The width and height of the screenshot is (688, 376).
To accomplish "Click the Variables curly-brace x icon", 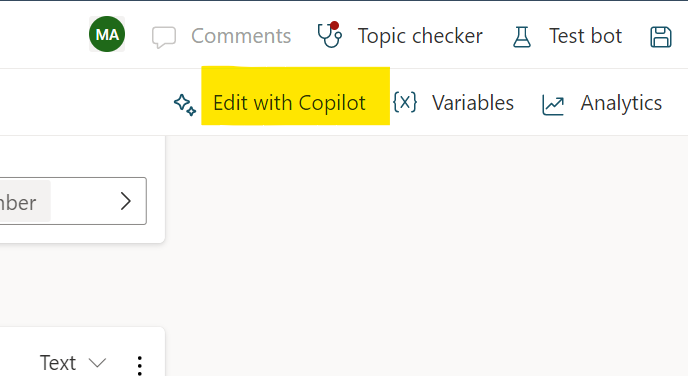I will click(x=405, y=102).
